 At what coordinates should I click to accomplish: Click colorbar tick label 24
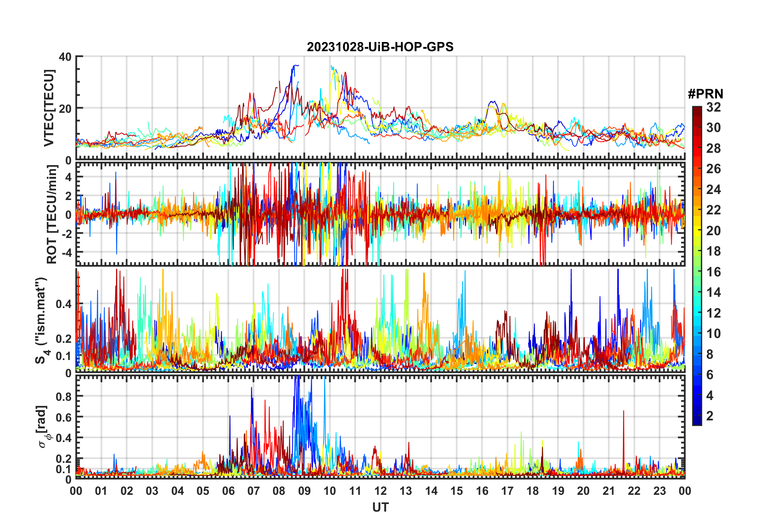713,190
